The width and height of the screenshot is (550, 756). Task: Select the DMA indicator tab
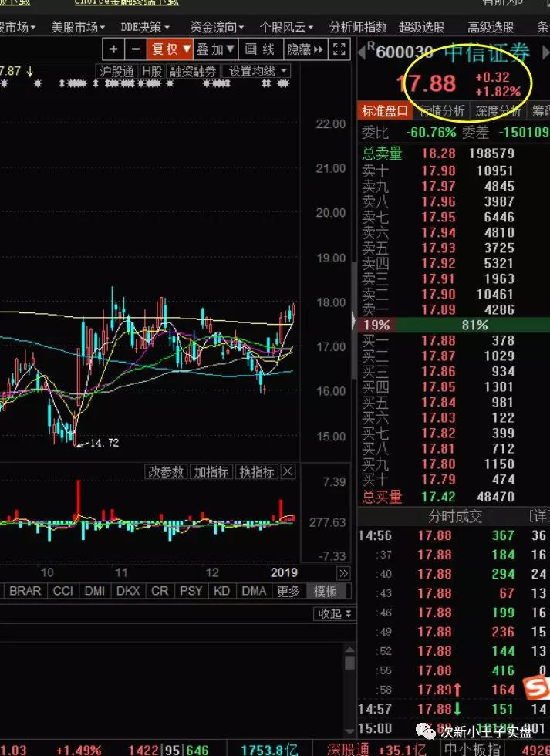254,591
